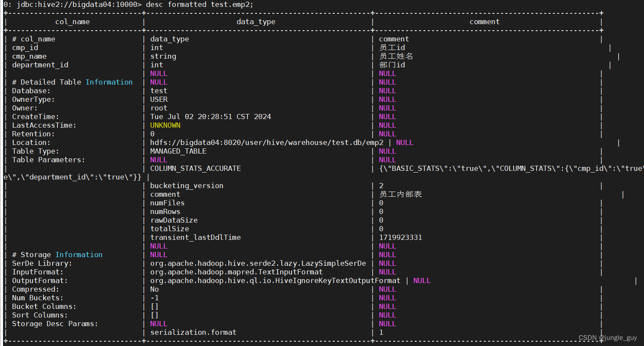This screenshot has height=346, width=644.
Task: Click the 'transient_lastDdlTime' parameter
Action: (x=196, y=237)
